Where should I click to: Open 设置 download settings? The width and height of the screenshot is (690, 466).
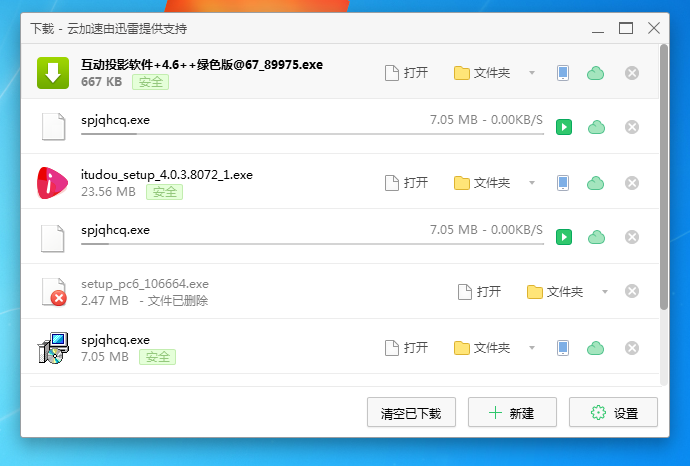point(613,412)
